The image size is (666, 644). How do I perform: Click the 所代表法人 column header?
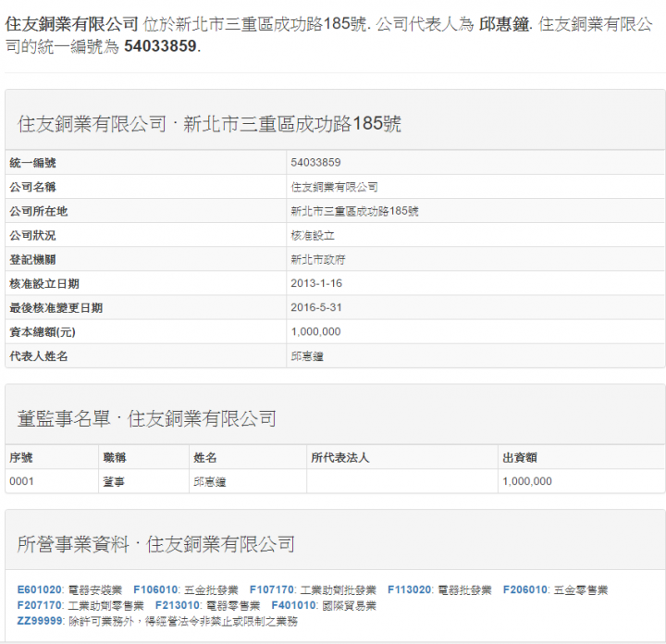[x=339, y=457]
